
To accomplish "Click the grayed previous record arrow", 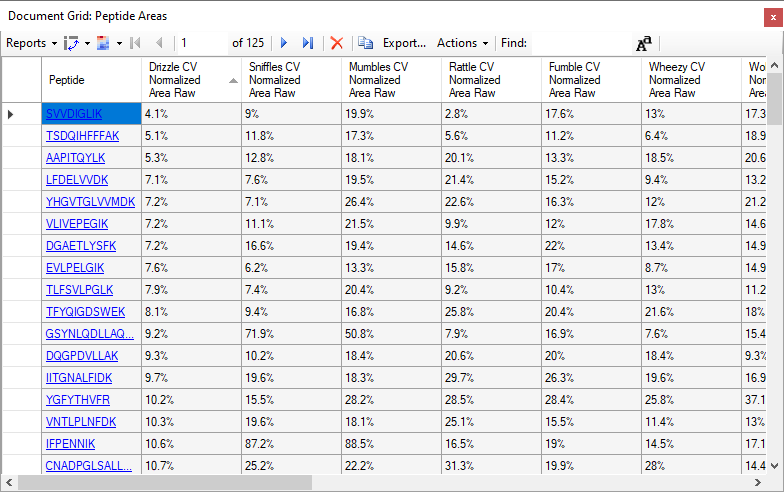I will pyautogui.click(x=159, y=43).
